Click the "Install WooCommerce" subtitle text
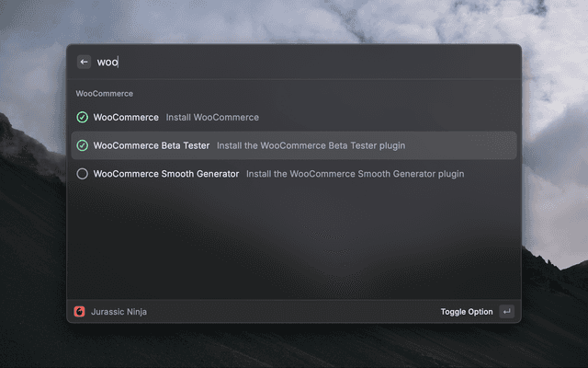588x368 pixels. [212, 118]
